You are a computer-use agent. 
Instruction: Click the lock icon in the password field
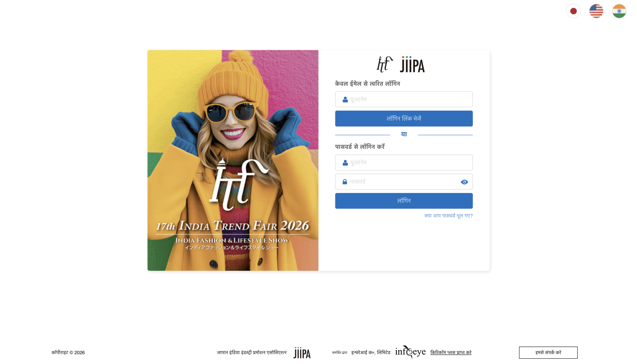(345, 182)
